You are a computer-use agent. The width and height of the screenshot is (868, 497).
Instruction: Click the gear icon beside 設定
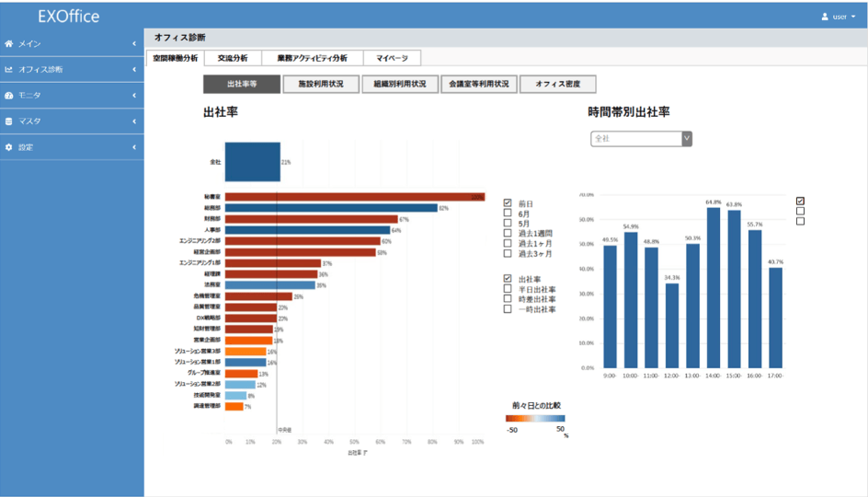coord(9,146)
